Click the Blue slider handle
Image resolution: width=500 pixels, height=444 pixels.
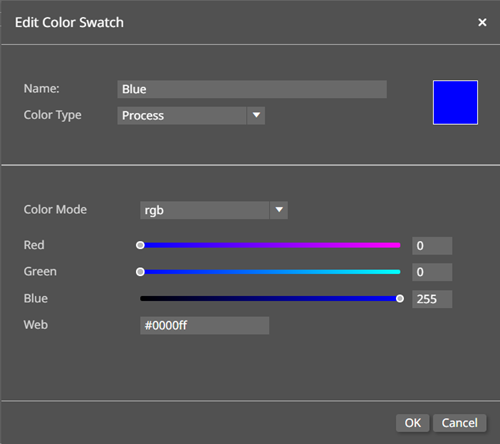400,299
